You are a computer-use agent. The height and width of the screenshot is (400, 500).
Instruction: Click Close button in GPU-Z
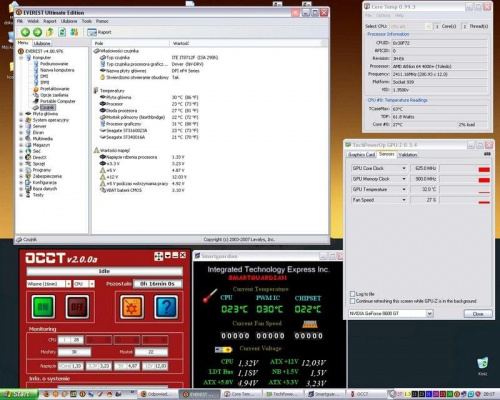[478, 314]
